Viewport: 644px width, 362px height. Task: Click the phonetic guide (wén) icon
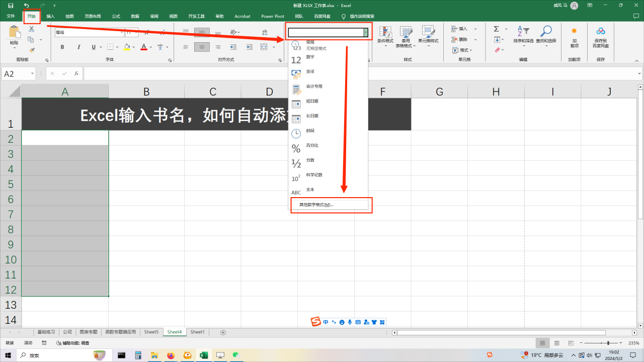tap(160, 47)
